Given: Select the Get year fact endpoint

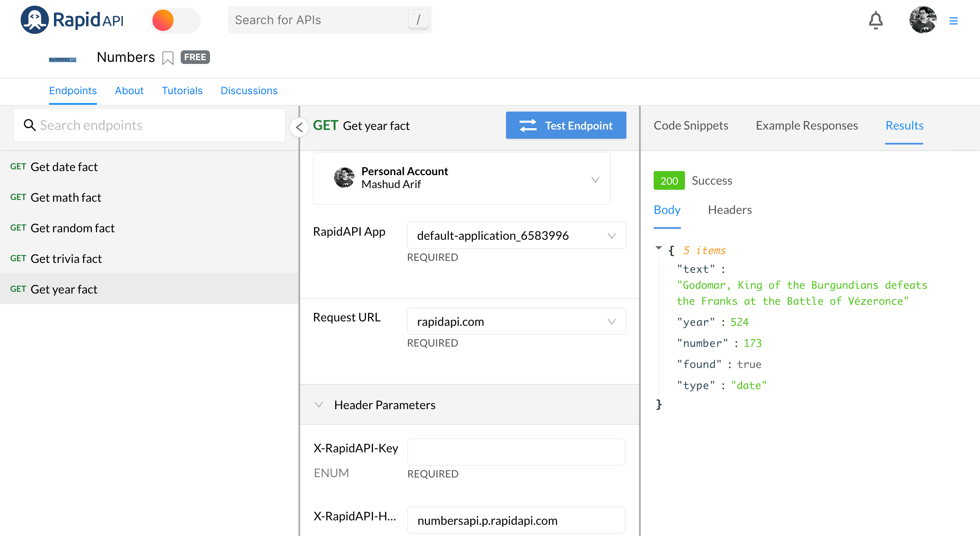Looking at the screenshot, I should click(x=149, y=289).
